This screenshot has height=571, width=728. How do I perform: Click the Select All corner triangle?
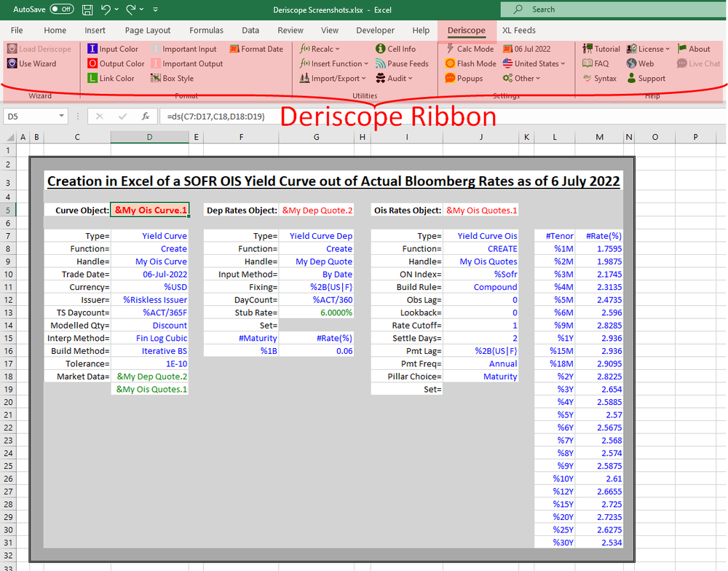[9, 137]
